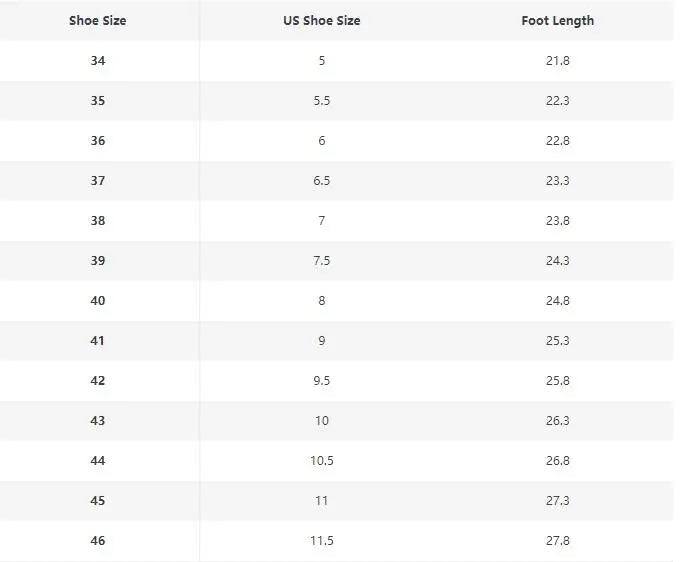Click US shoe size 9.5 value
The height and width of the screenshot is (562, 680).
click(322, 381)
